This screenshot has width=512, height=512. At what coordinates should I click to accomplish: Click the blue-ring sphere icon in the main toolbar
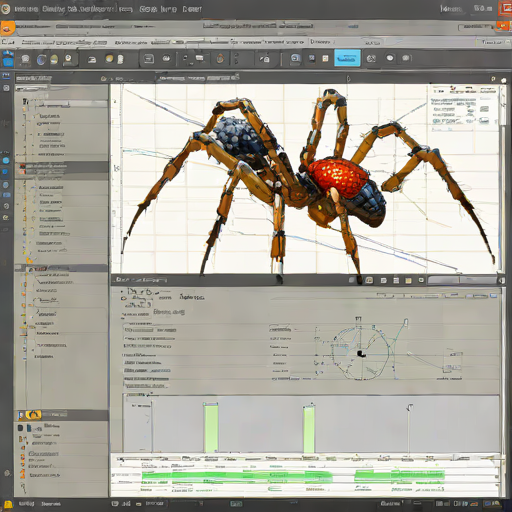click(x=41, y=59)
